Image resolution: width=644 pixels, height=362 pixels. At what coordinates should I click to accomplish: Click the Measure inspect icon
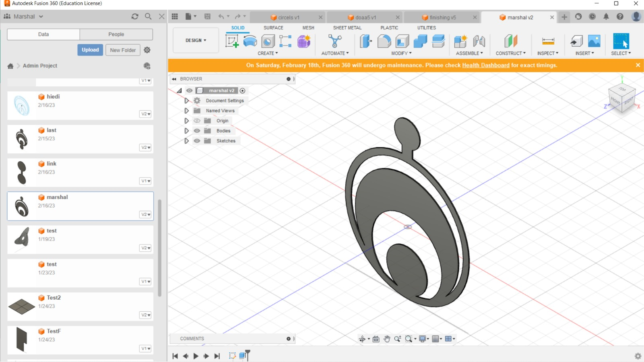click(548, 41)
